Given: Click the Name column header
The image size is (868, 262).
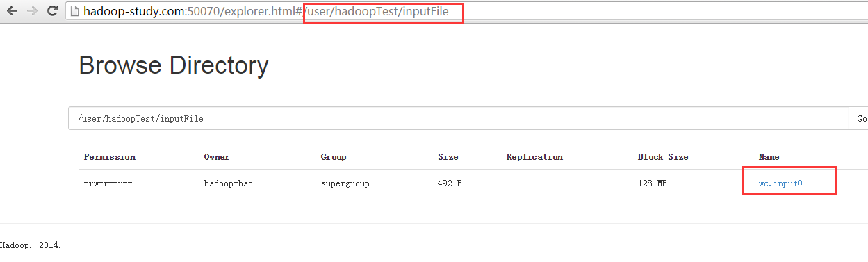Looking at the screenshot, I should tap(769, 157).
